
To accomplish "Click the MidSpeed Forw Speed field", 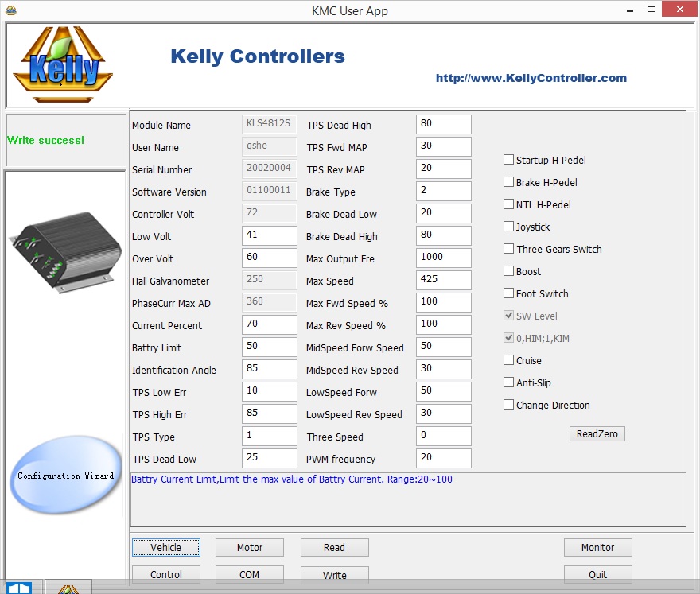I will coord(443,347).
